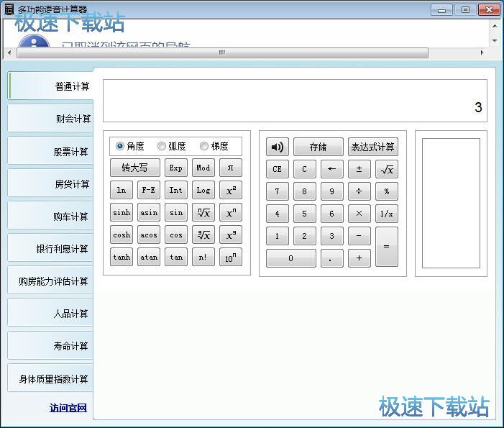This screenshot has height=428, width=504.
Task: Click the decimal point button
Action: (331, 258)
